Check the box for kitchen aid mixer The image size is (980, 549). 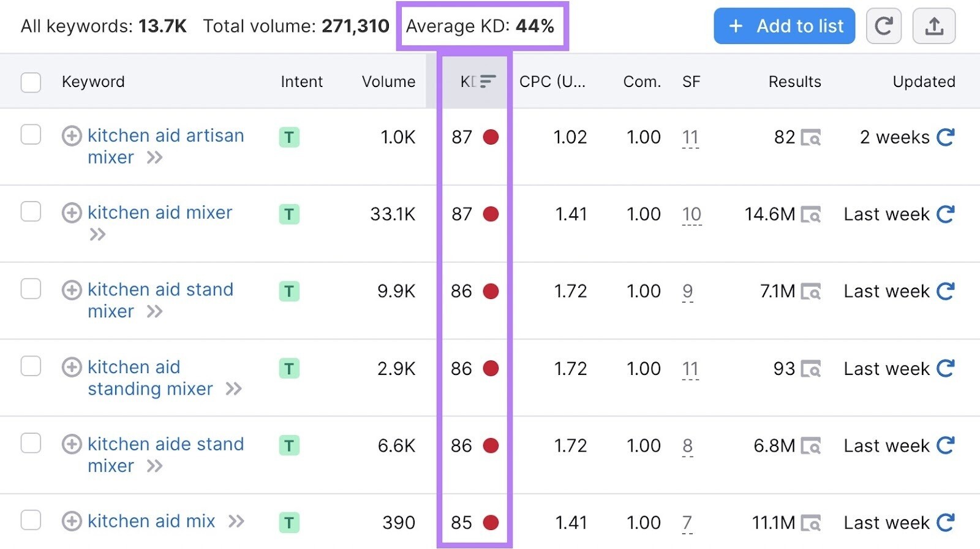31,212
